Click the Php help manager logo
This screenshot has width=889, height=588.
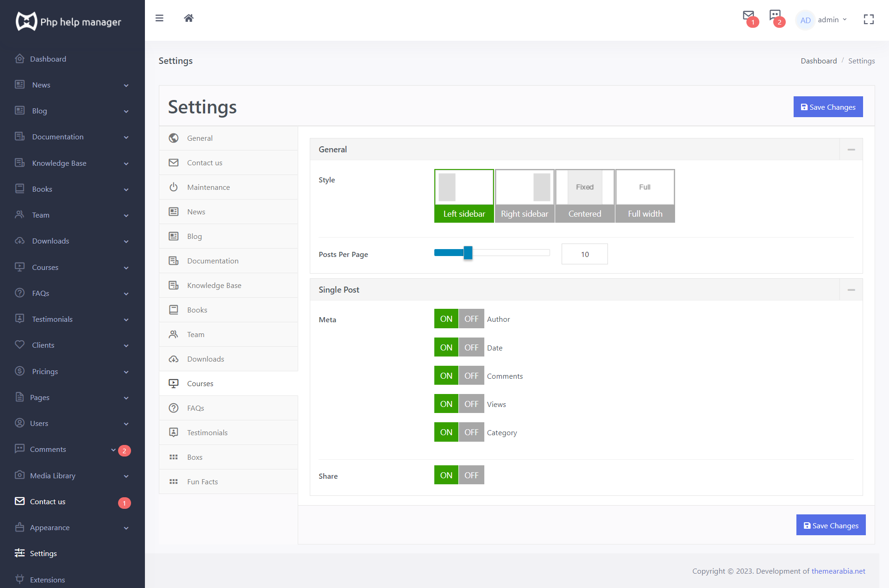pos(69,21)
